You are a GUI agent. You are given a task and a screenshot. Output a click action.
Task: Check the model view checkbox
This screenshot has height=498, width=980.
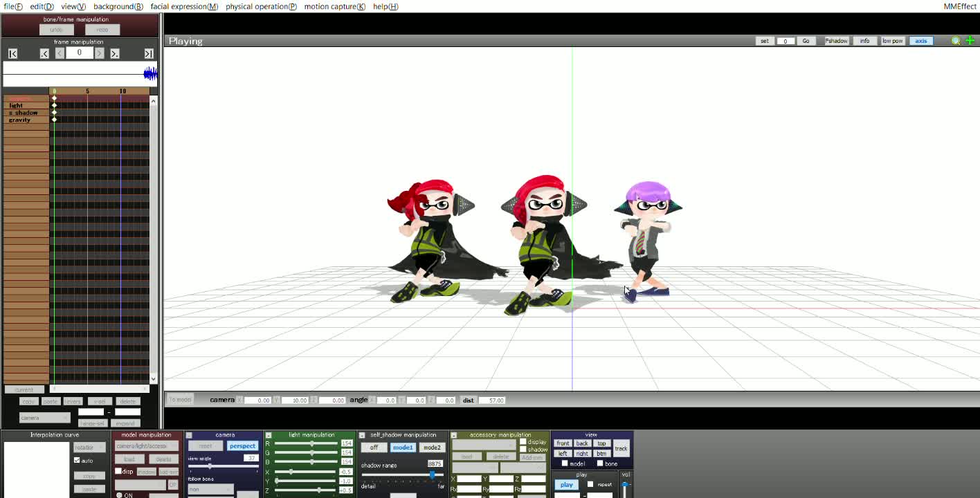tap(565, 463)
